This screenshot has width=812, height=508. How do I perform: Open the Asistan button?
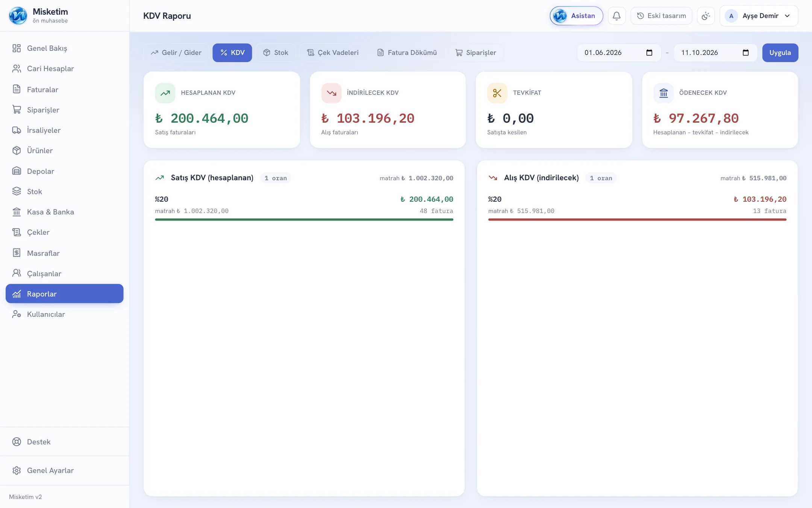pyautogui.click(x=576, y=16)
